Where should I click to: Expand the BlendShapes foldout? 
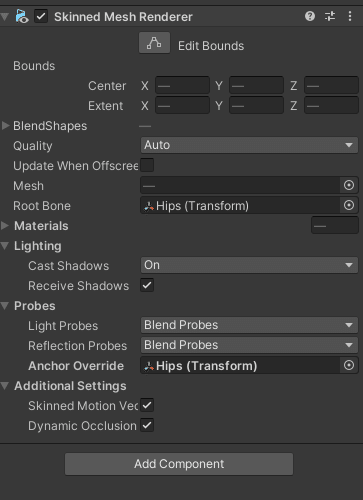pos(5,126)
